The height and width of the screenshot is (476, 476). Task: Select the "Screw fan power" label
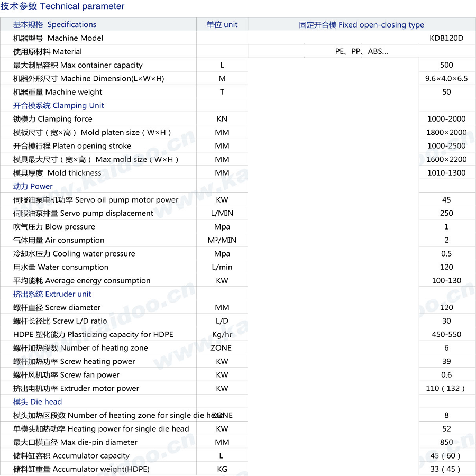point(89,375)
